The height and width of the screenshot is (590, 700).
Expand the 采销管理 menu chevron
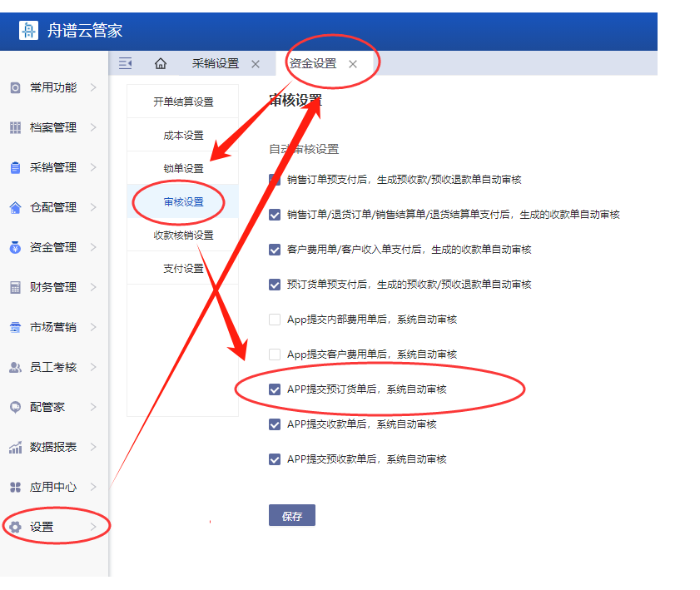click(x=93, y=167)
